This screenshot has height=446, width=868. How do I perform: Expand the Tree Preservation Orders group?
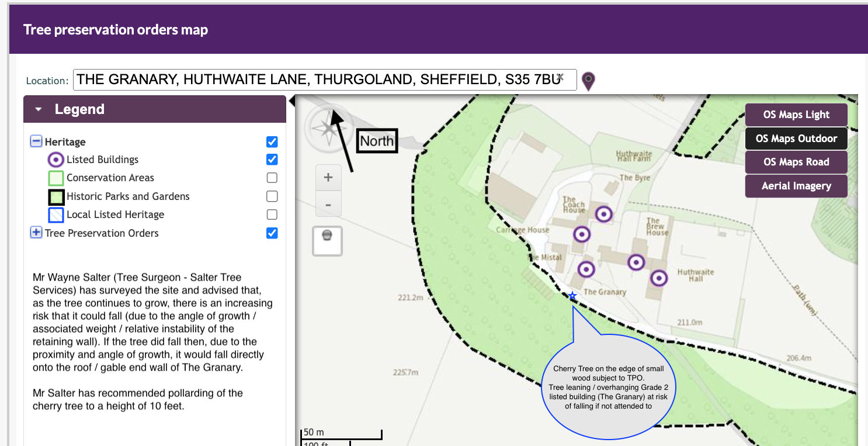[36, 233]
